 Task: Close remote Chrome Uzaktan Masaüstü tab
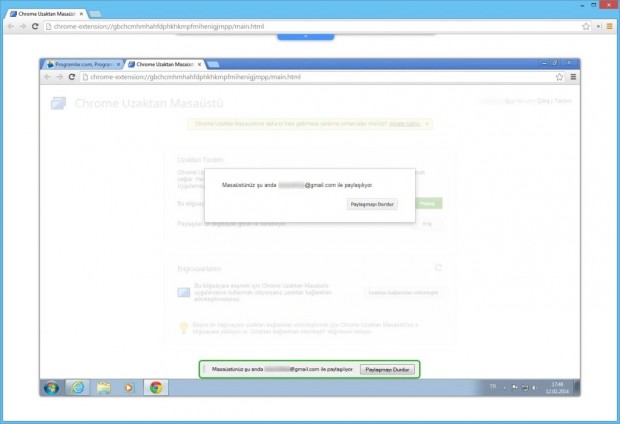click(199, 64)
